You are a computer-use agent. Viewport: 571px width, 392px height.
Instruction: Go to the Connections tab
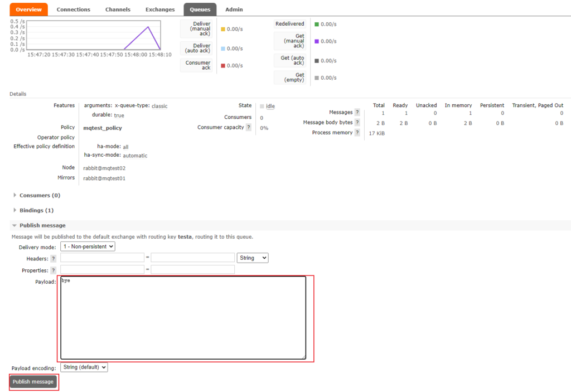tap(73, 9)
